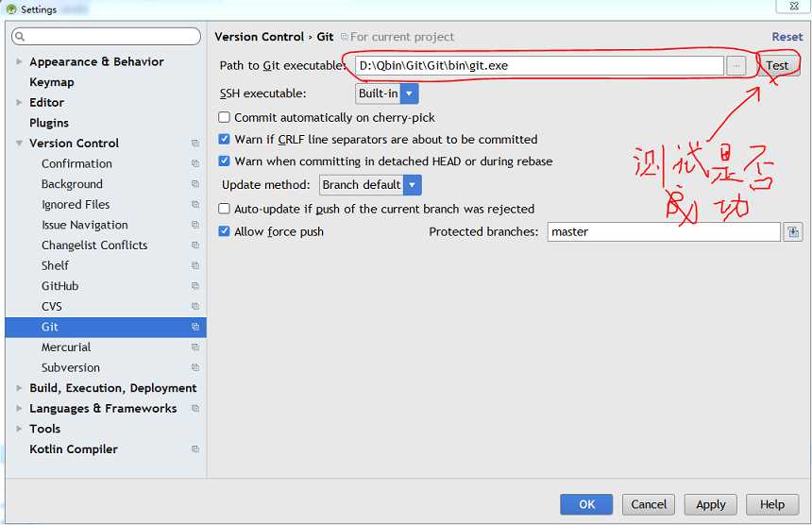Click Test button for Git executable
Viewport: 812px width, 525px height.
point(777,66)
